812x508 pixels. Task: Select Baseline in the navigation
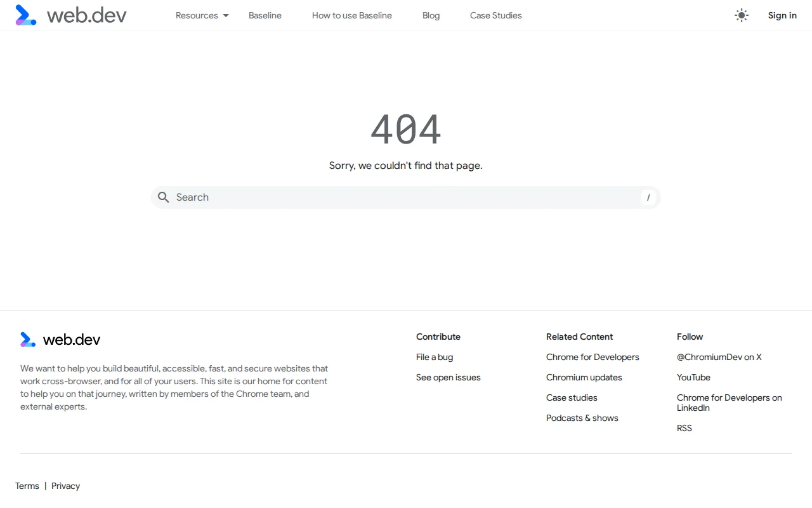[x=265, y=15]
